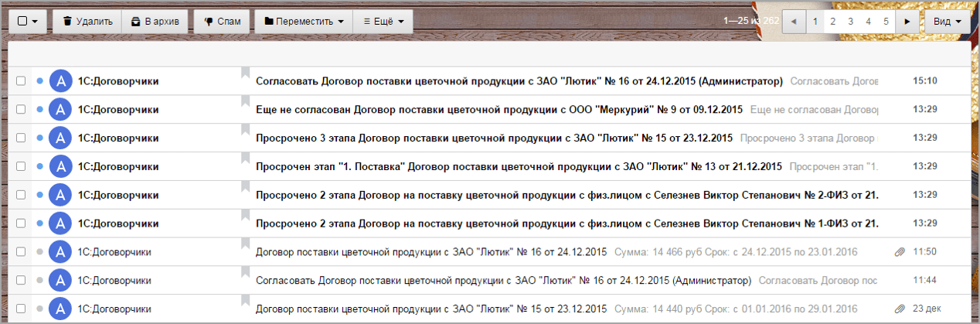Check the box for the 15:10 email

click(x=22, y=80)
